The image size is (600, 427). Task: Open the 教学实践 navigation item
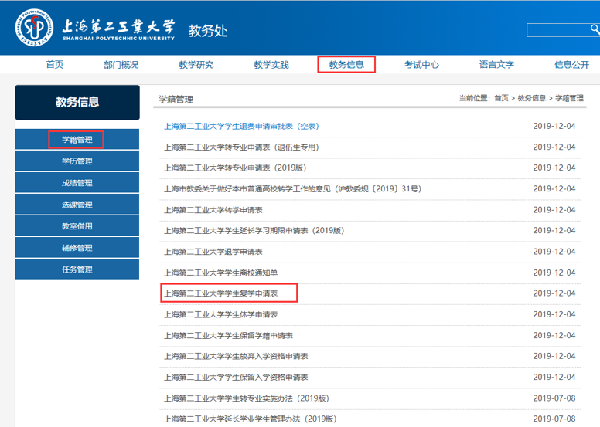(271, 65)
